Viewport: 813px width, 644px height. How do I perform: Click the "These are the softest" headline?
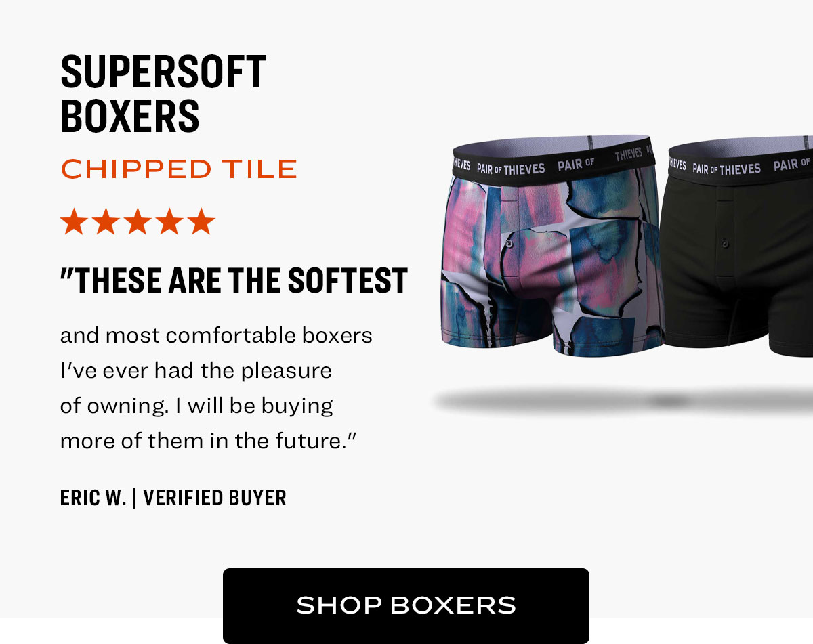point(234,280)
